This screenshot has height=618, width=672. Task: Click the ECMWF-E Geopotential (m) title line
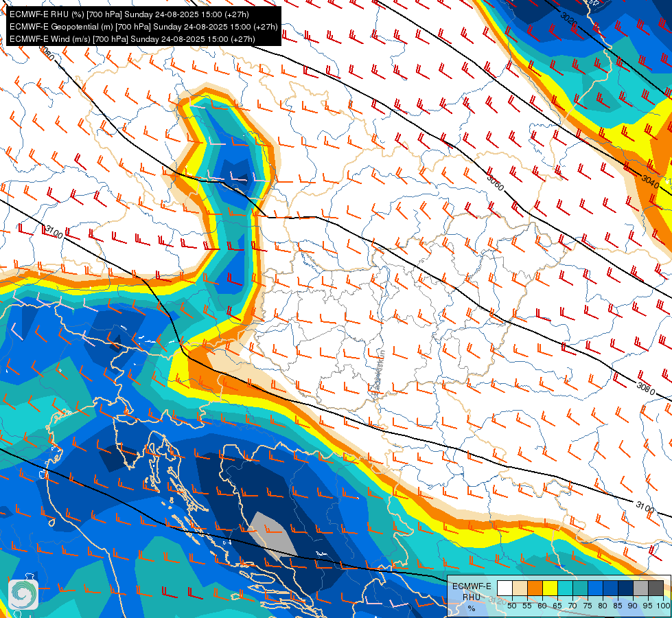click(143, 27)
